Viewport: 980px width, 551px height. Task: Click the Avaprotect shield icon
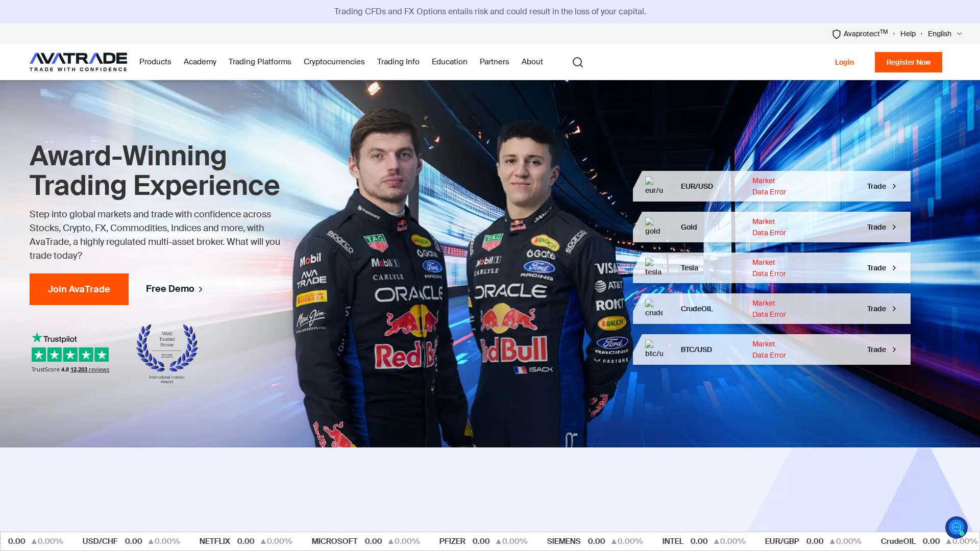[x=836, y=34]
